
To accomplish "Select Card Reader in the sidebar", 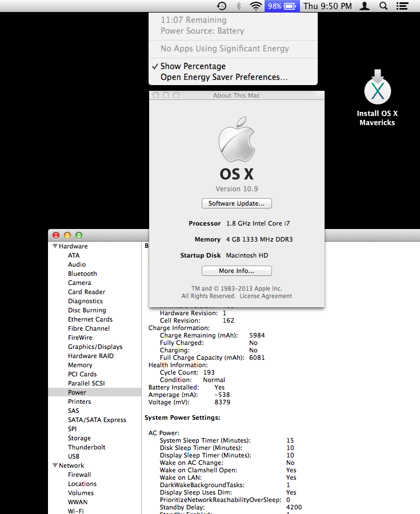I will click(x=86, y=292).
